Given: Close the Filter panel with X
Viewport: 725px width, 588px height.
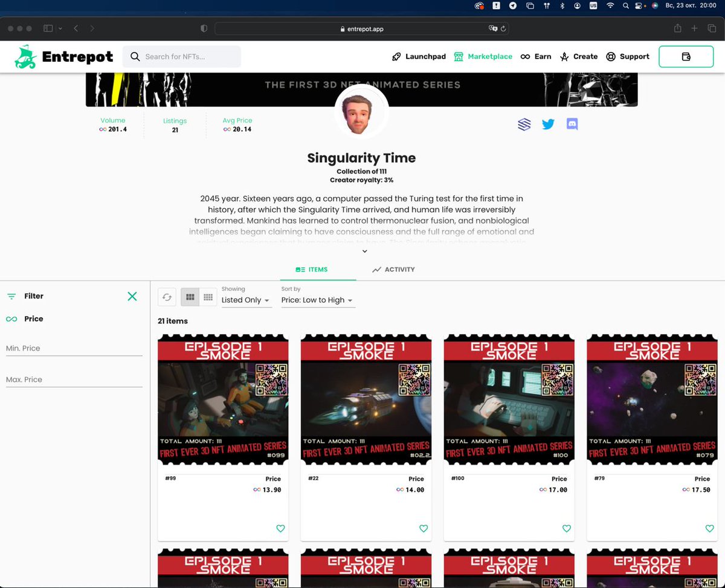Looking at the screenshot, I should coord(132,296).
